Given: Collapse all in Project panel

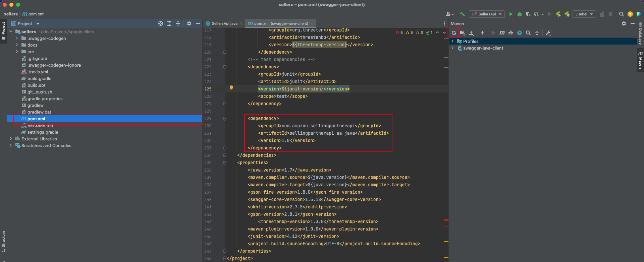Looking at the screenshot, I should [178, 23].
